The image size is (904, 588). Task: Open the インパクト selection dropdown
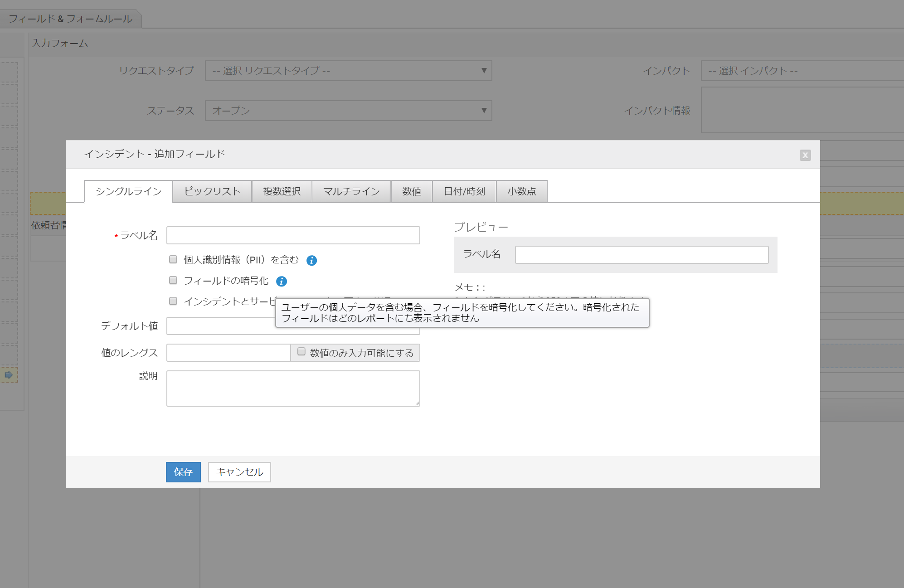(802, 71)
